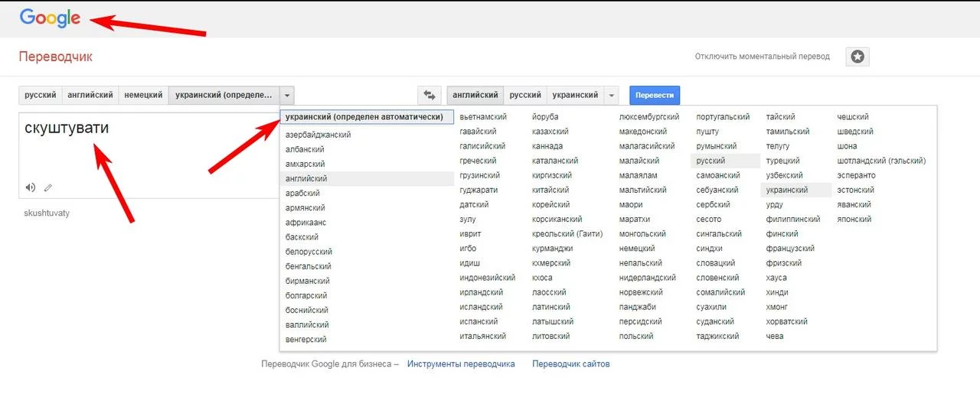
Task: Select йоруба from language list
Action: 545,117
